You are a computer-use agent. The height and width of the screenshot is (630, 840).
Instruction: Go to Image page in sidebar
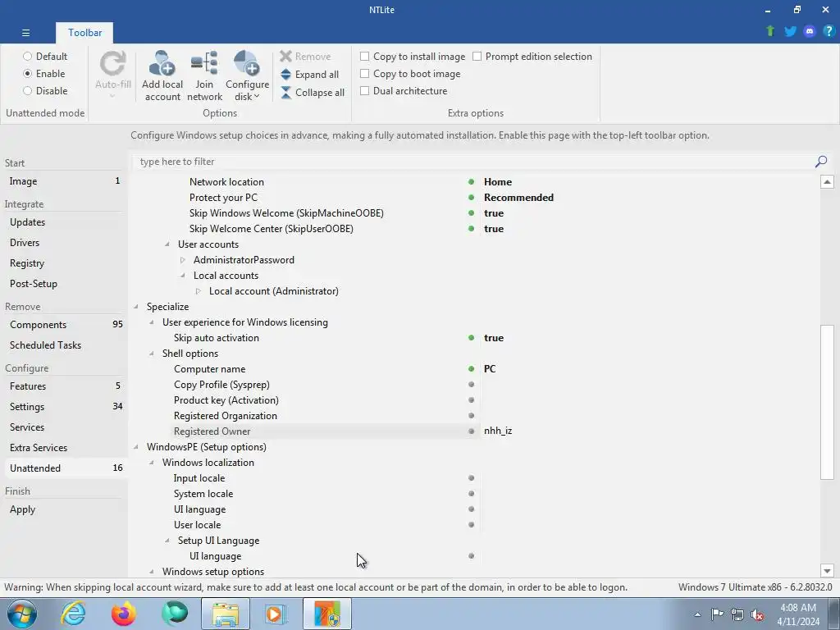[64, 181]
